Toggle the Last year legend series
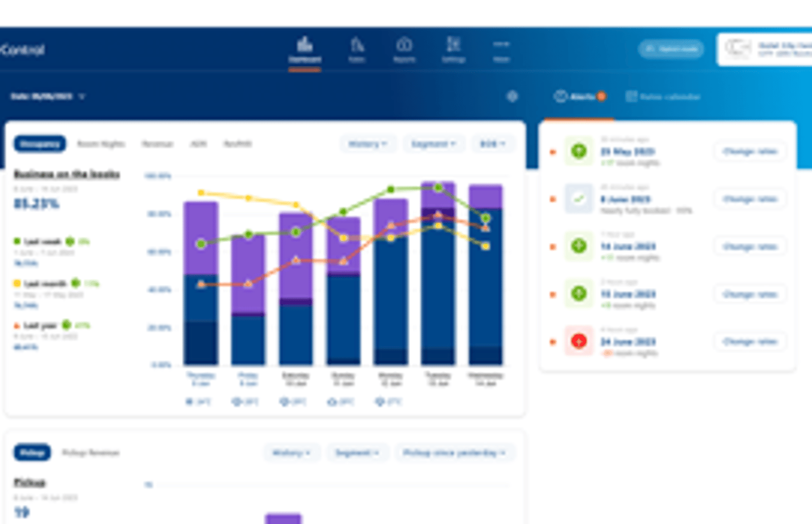812x524 pixels. 35,325
